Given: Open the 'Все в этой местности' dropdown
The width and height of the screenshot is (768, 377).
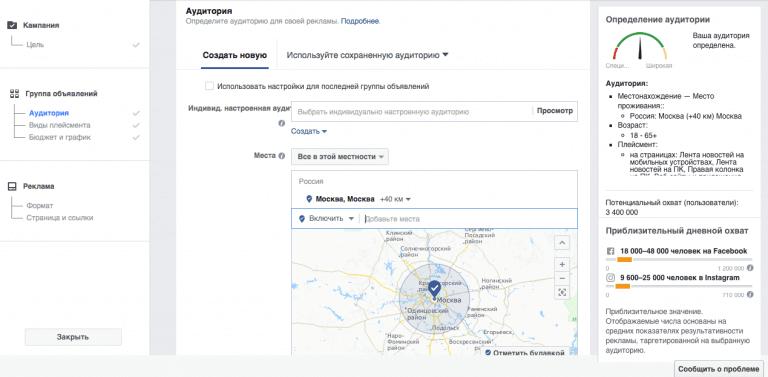Looking at the screenshot, I should point(340,157).
